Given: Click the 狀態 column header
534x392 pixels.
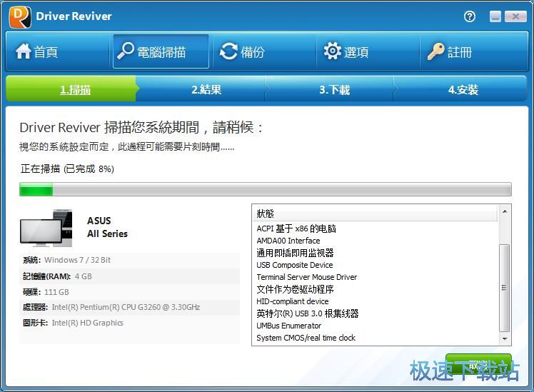Looking at the screenshot, I should point(375,213).
